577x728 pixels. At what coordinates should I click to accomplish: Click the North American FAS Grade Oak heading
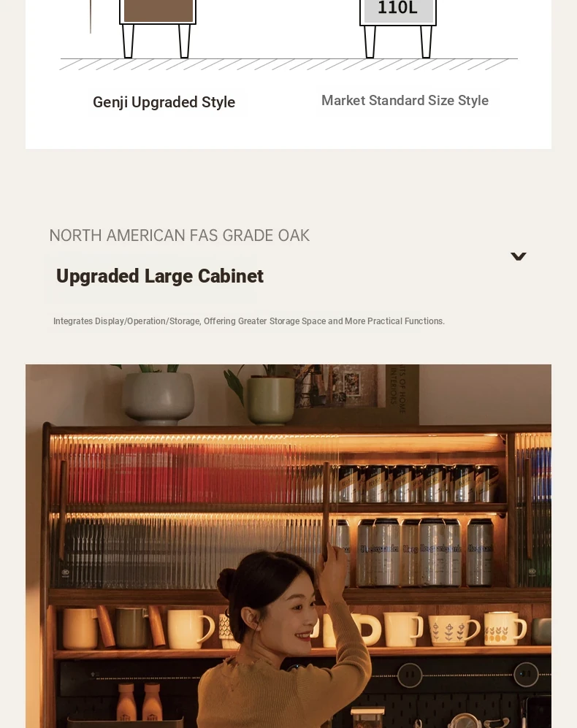180,235
